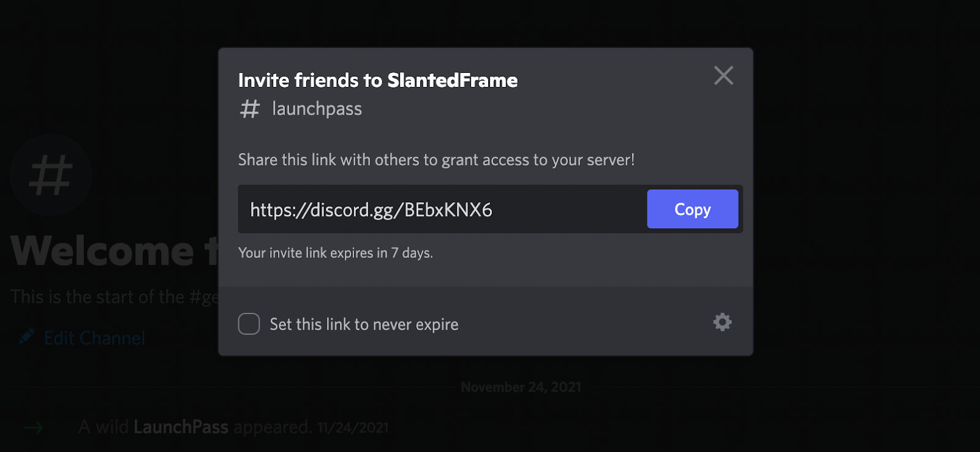The height and width of the screenshot is (452, 980).
Task: Select the large # channel avatar
Action: (51, 175)
